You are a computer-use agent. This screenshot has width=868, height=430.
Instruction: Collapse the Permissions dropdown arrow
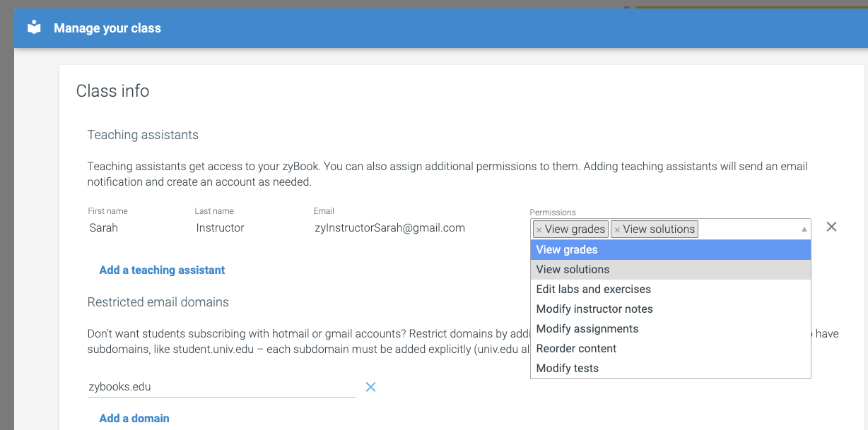pos(804,229)
